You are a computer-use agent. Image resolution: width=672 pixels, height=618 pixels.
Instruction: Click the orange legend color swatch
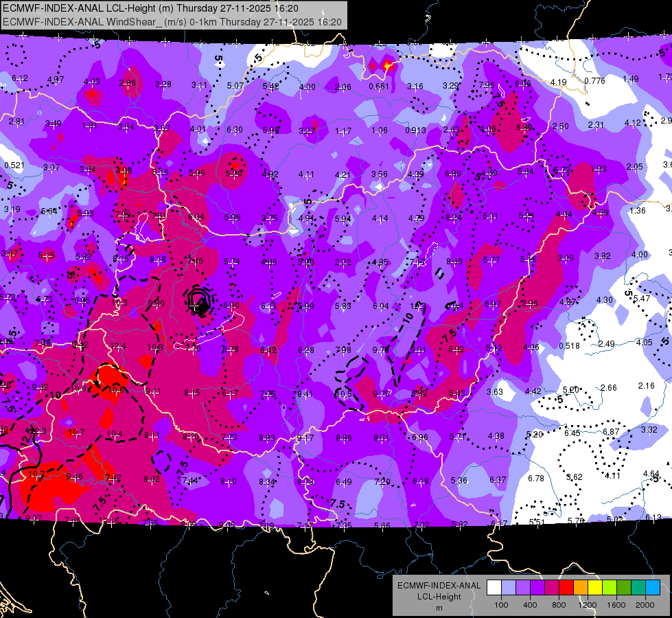(581, 587)
